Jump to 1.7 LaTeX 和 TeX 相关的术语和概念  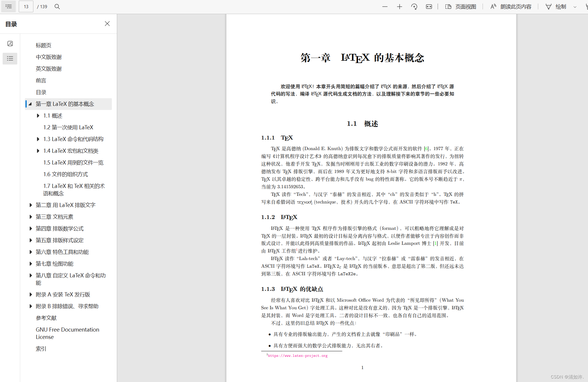coord(74,189)
